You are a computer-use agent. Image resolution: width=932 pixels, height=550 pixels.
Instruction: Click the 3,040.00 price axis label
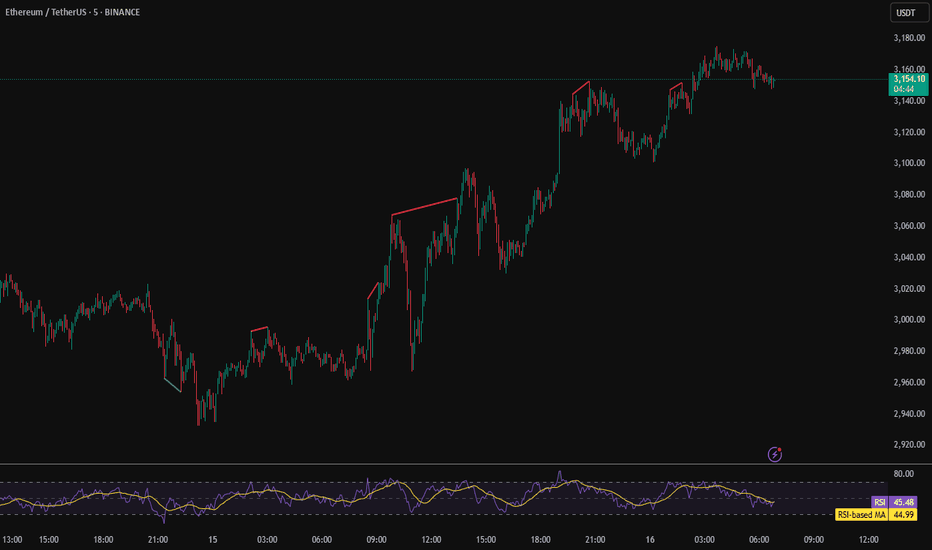(x=909, y=257)
